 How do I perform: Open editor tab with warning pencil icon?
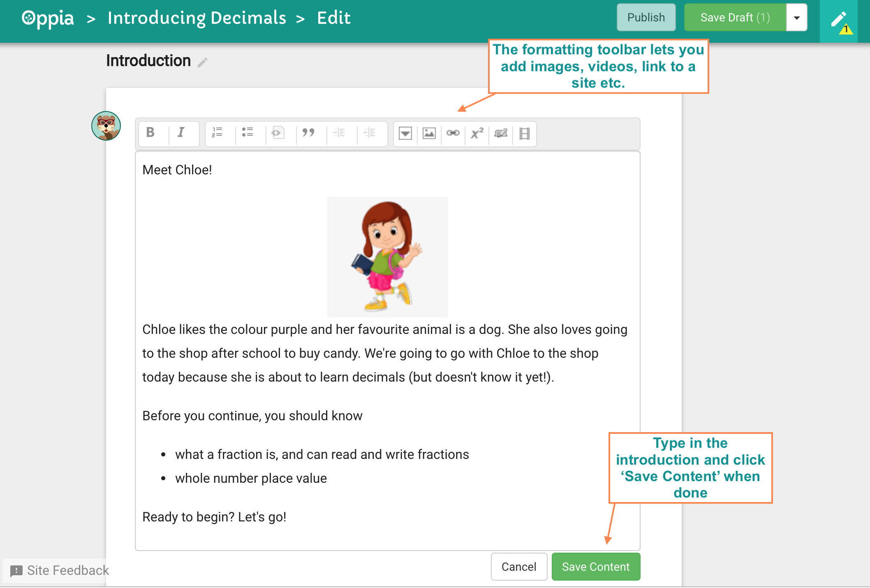pyautogui.click(x=839, y=21)
